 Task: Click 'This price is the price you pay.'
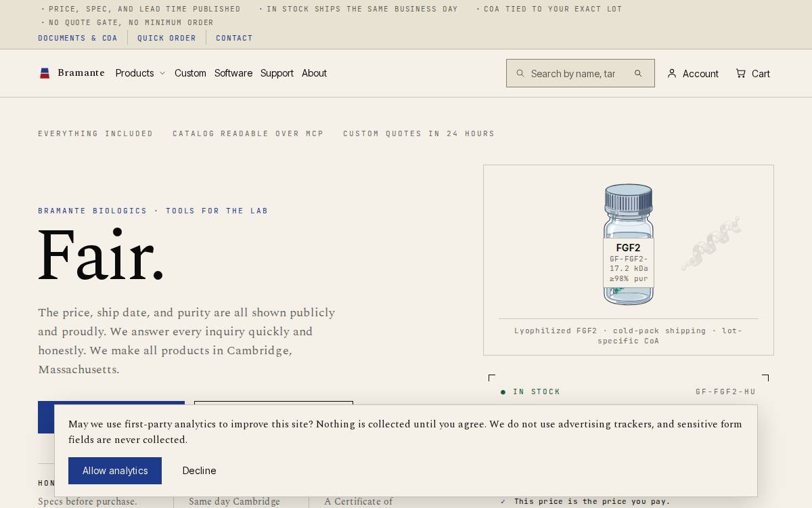pyautogui.click(x=592, y=501)
